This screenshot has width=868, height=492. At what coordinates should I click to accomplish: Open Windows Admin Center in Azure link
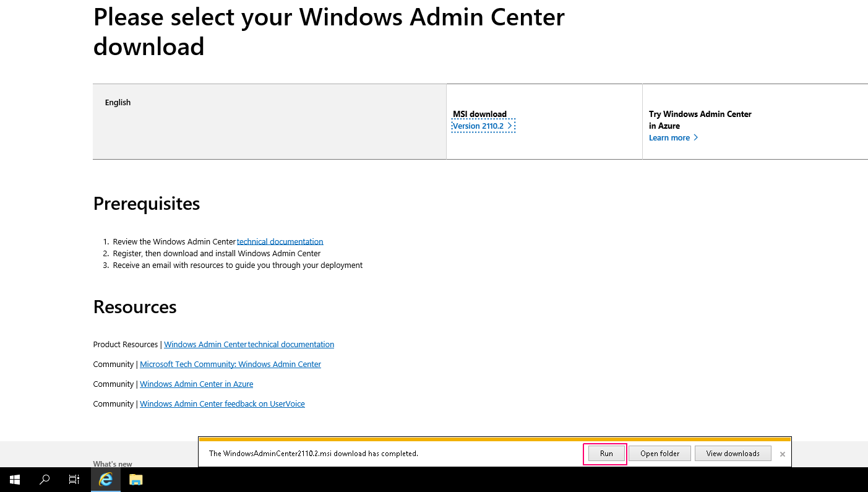196,384
